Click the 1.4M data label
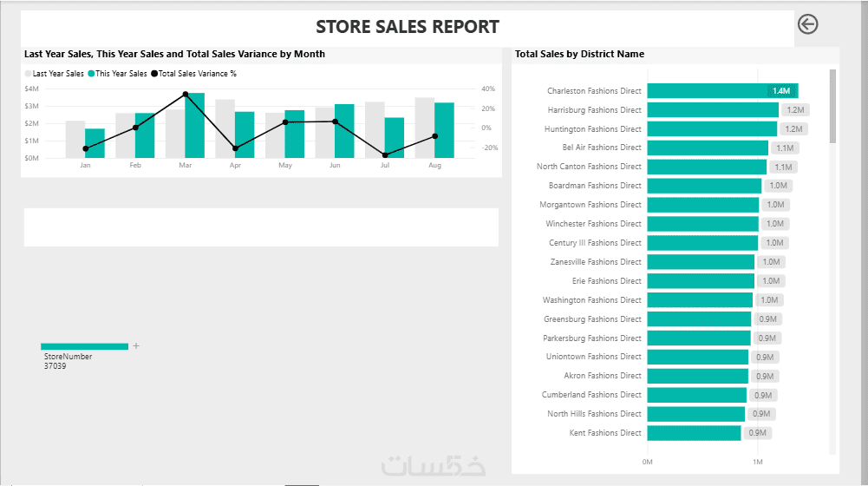This screenshot has height=486, width=868. click(x=781, y=91)
